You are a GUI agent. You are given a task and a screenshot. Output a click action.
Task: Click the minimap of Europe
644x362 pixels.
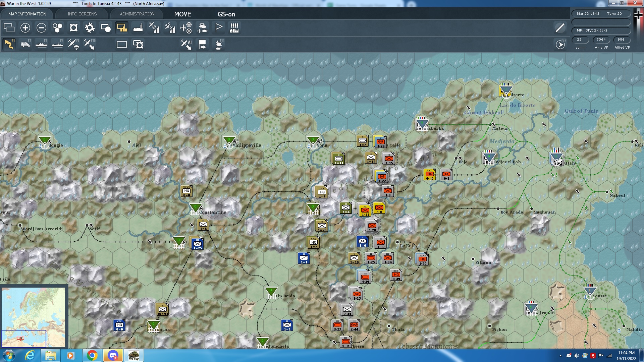click(x=34, y=317)
